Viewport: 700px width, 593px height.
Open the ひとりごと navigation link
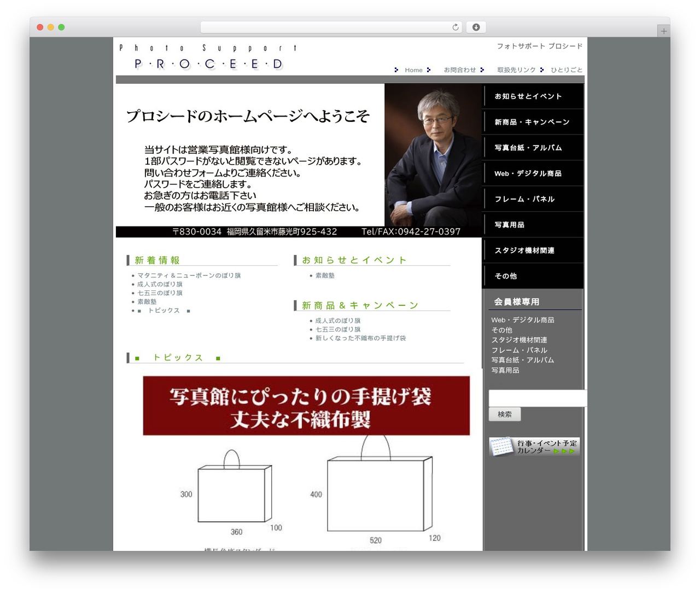click(x=567, y=70)
